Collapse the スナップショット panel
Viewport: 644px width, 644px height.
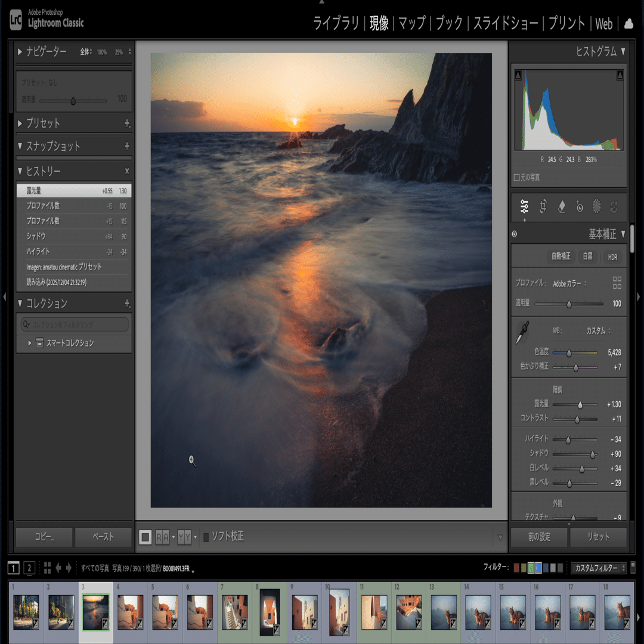(19, 146)
